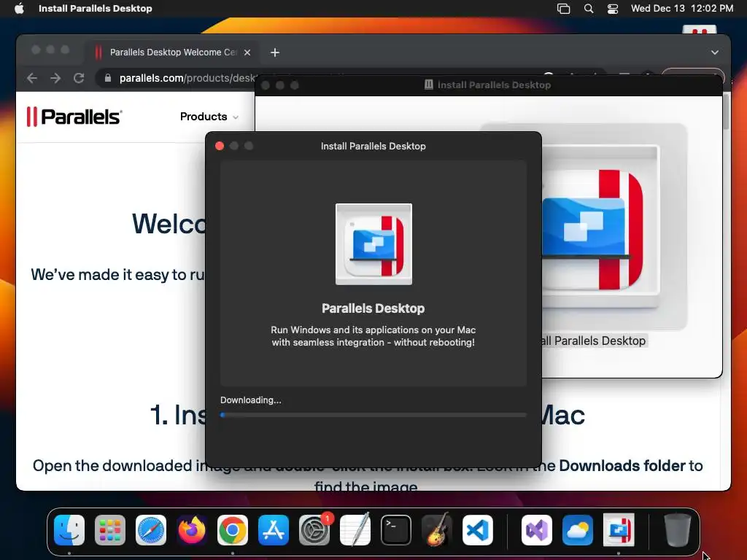
Task: Open GarageBand in the Dock
Action: tap(437, 530)
